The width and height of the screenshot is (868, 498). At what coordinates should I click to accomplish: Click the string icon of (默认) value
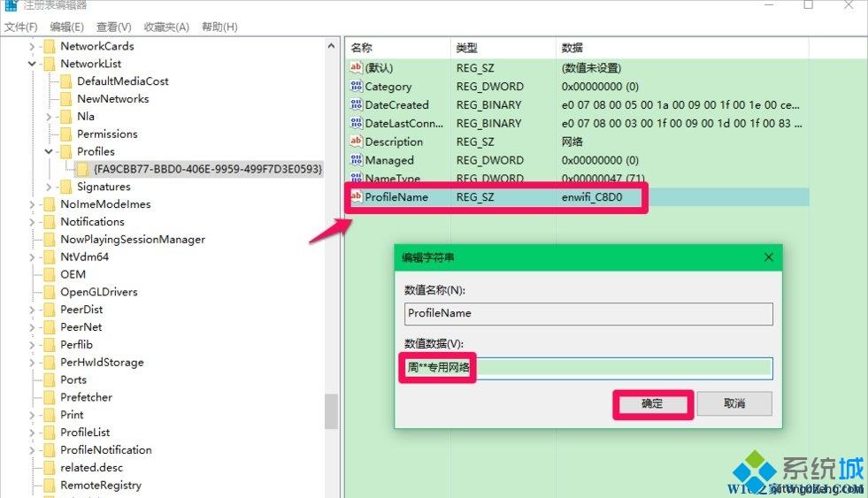click(356, 67)
